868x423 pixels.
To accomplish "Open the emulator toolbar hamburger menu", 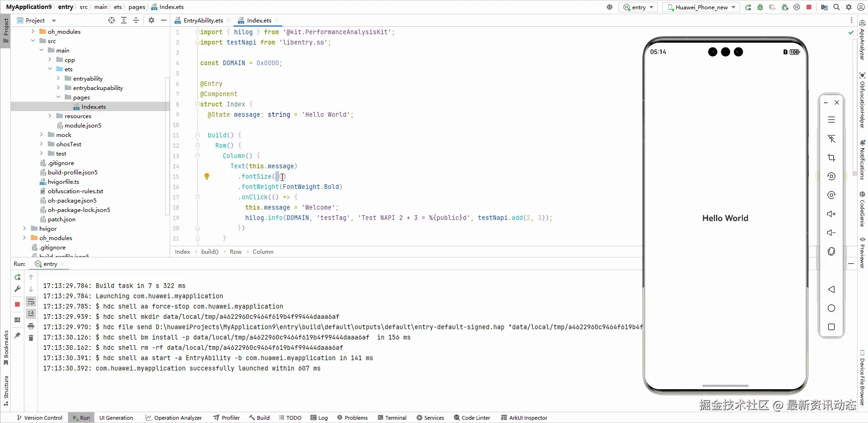I will [x=831, y=120].
